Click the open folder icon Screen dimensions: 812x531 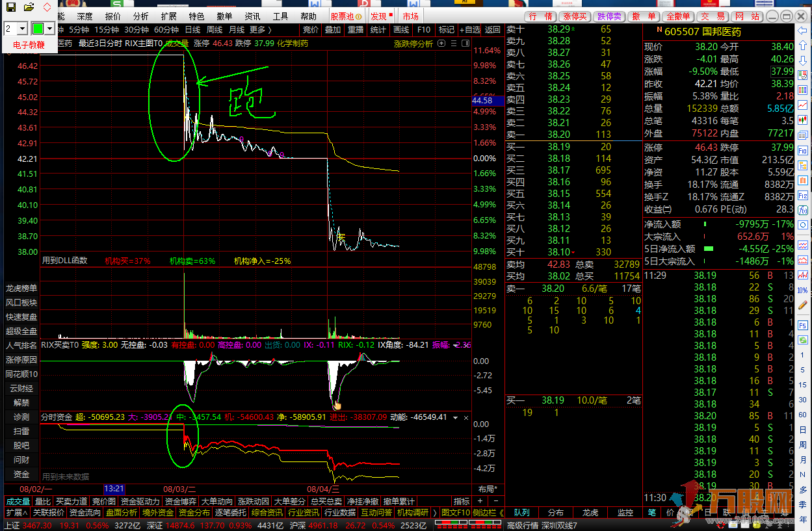point(29,7)
